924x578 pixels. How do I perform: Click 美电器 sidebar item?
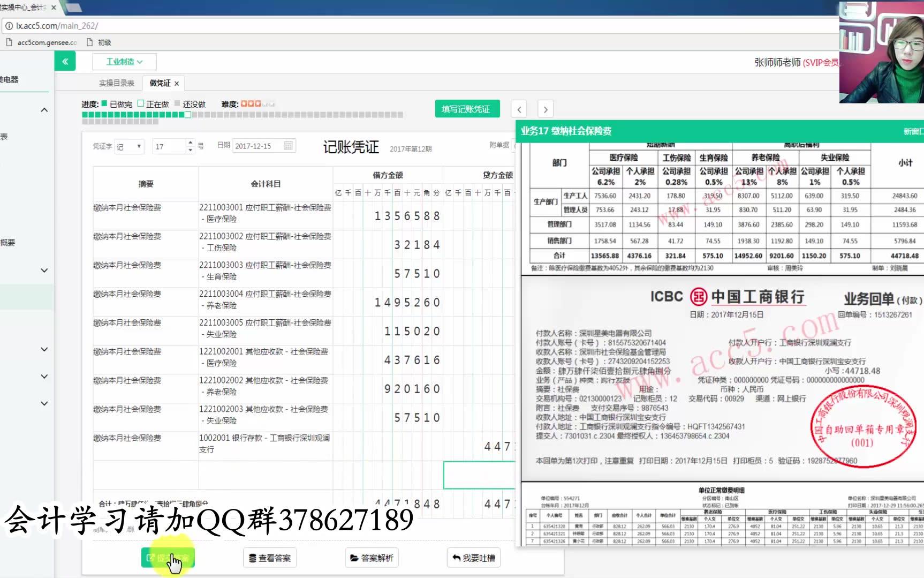click(x=10, y=80)
